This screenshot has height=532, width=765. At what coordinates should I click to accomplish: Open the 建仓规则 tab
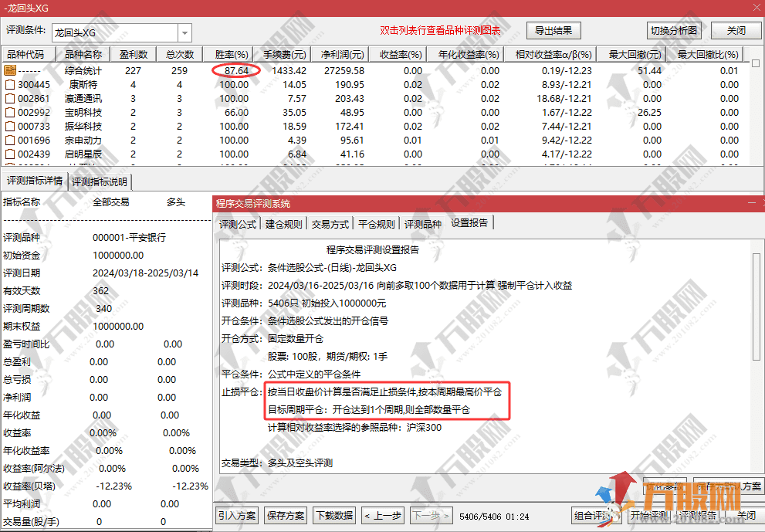pyautogui.click(x=283, y=224)
